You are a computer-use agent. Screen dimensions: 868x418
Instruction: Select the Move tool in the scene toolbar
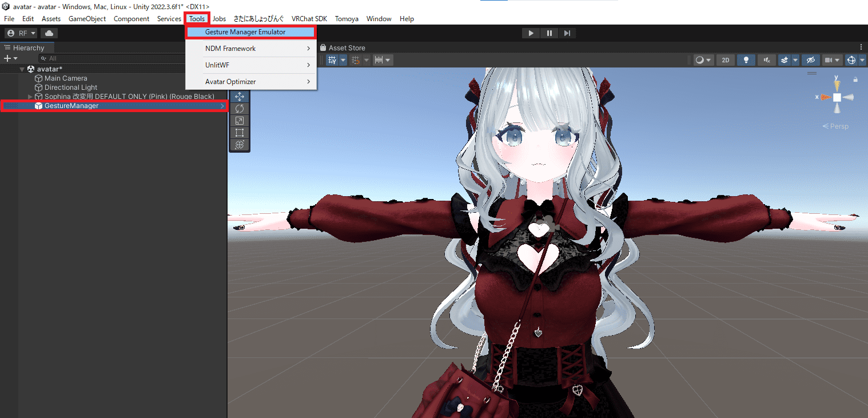[240, 97]
